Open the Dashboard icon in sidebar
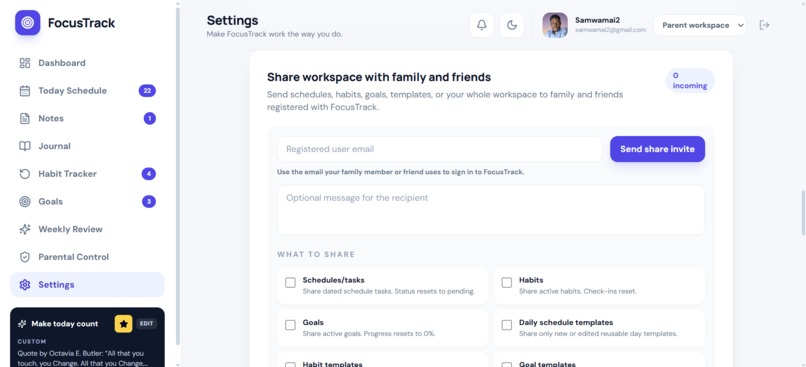 25,63
